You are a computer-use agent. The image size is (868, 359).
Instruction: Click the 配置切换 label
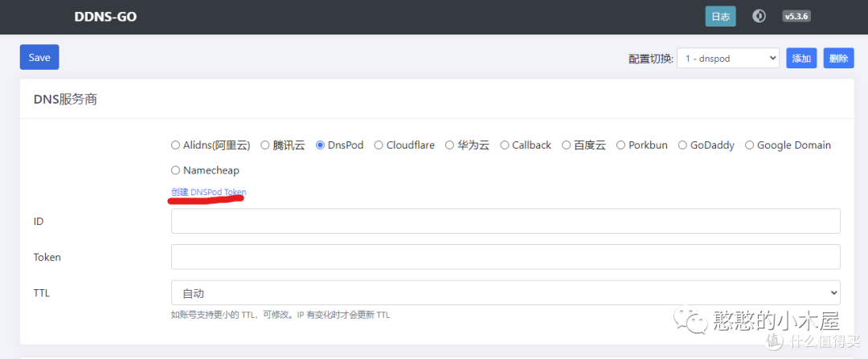pyautogui.click(x=650, y=59)
